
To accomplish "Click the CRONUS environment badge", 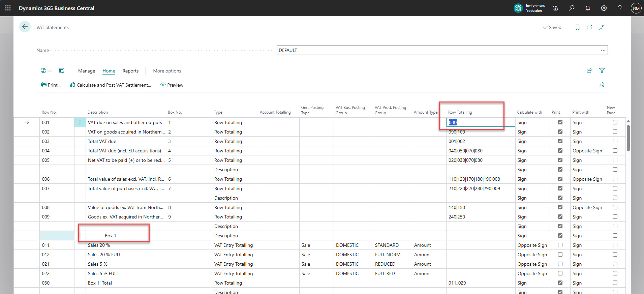I will (x=518, y=8).
